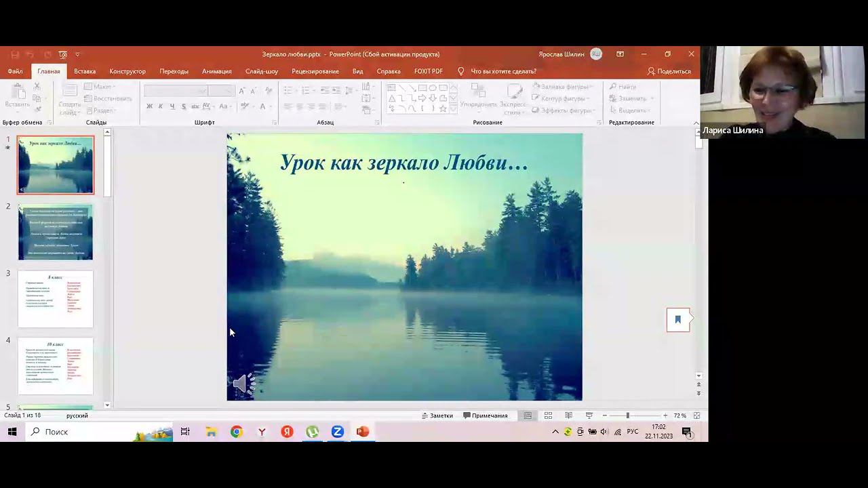The width and height of the screenshot is (868, 488).
Task: Toggle italic (К) formatting
Action: point(161,106)
